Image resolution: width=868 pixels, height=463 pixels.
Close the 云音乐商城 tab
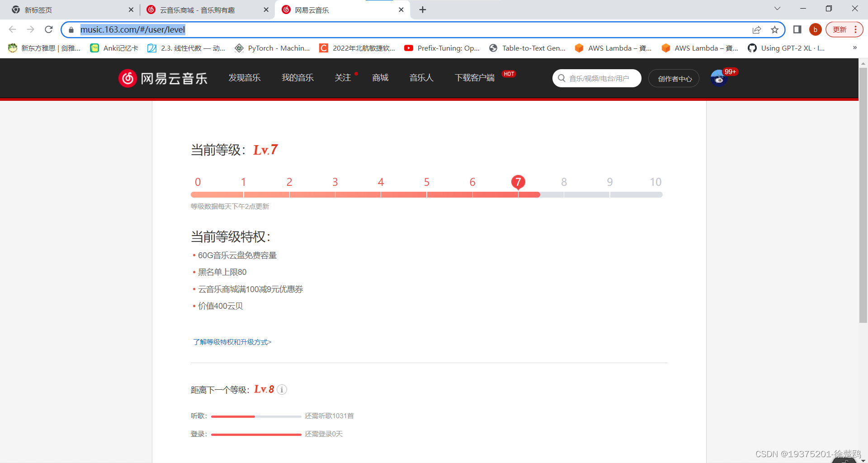point(266,9)
